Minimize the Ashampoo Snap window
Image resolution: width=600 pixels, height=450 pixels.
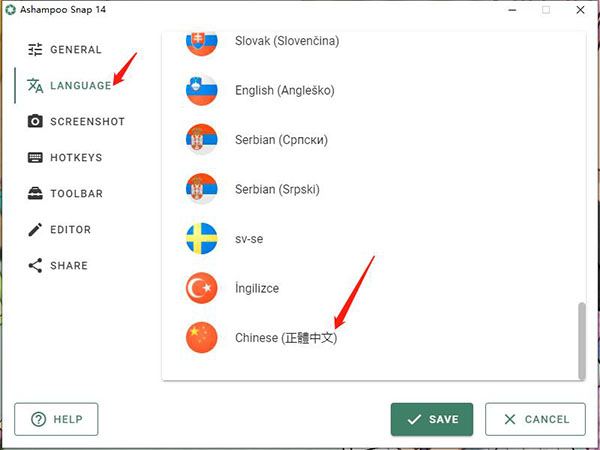pos(512,10)
